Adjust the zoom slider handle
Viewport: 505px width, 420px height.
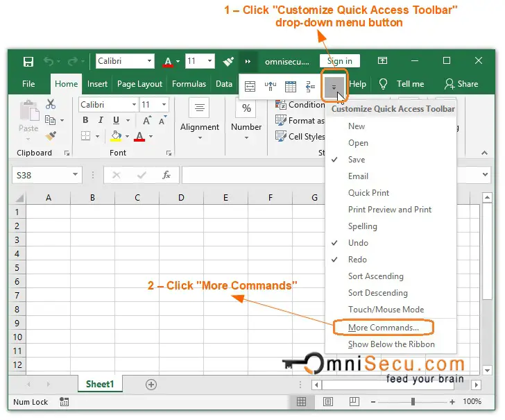click(x=413, y=401)
